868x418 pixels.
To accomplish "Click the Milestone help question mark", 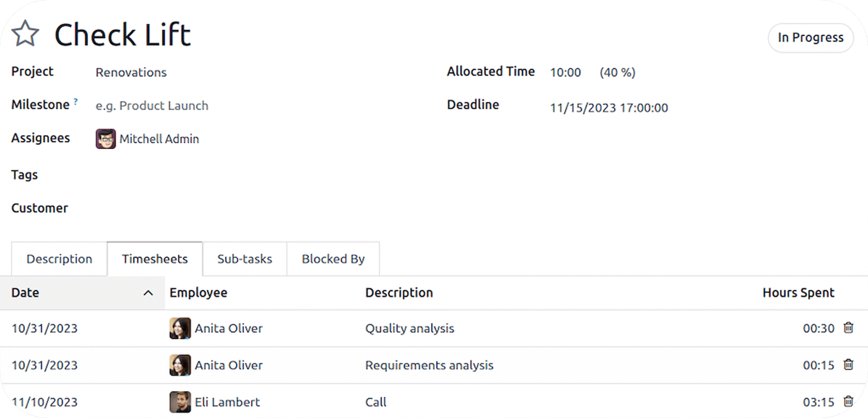I will 75,102.
